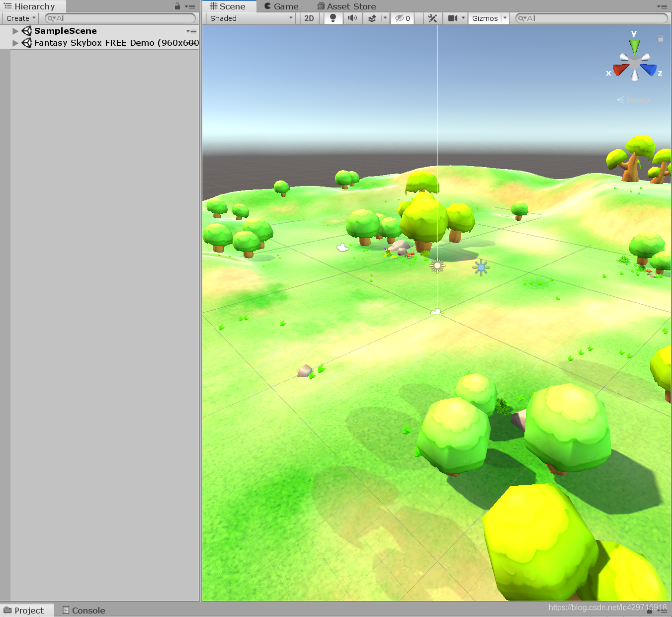Click the Scene view search field
Viewport: 672px width, 617px height.
point(591,18)
